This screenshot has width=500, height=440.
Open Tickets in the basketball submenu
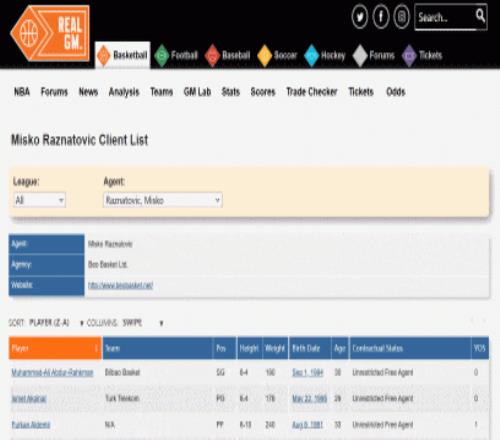point(361,92)
